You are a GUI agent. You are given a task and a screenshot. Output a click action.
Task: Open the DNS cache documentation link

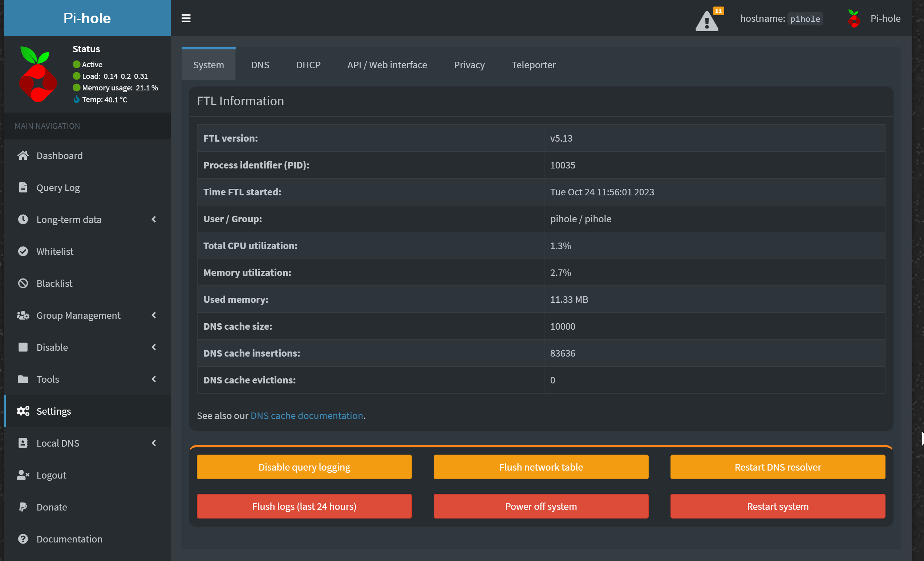coord(307,415)
